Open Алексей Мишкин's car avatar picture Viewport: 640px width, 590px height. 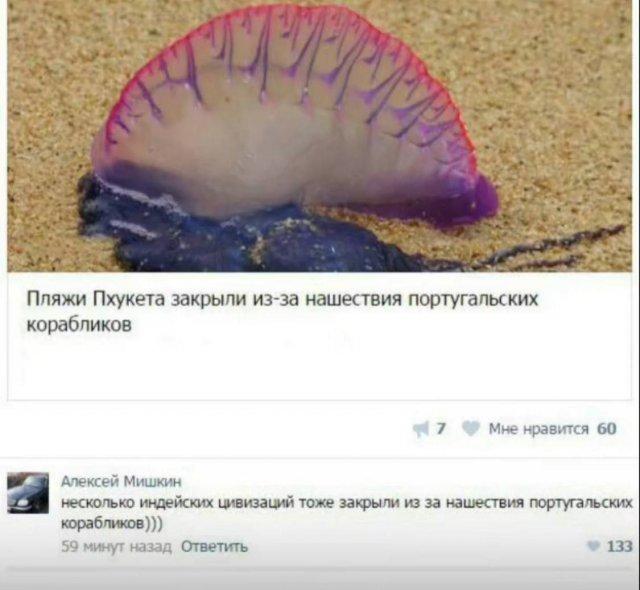click(x=28, y=492)
